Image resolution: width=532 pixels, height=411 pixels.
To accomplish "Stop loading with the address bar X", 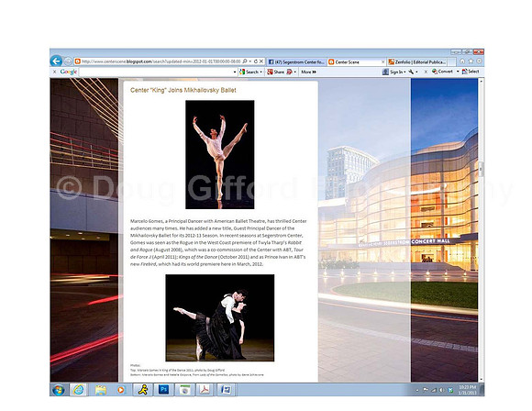I will tap(261, 61).
